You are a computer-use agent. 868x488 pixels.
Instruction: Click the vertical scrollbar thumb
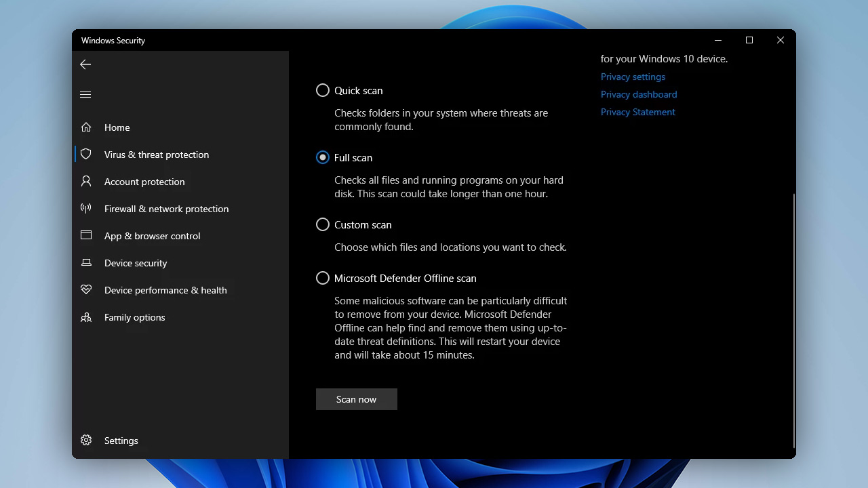(x=793, y=320)
